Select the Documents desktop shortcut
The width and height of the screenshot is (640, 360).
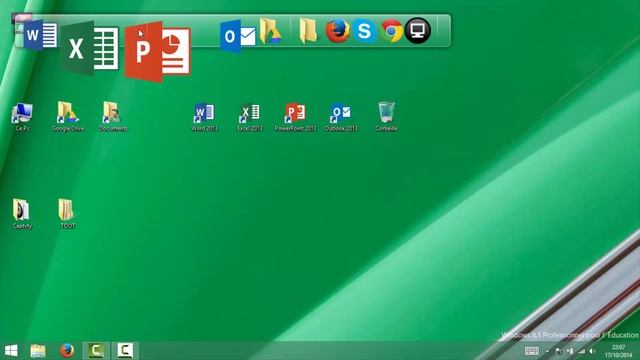pos(113,117)
